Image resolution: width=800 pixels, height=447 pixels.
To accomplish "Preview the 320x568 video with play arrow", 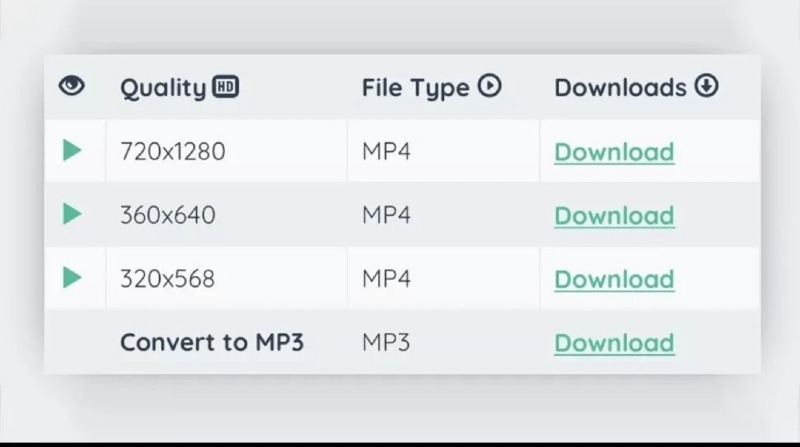I will point(72,278).
